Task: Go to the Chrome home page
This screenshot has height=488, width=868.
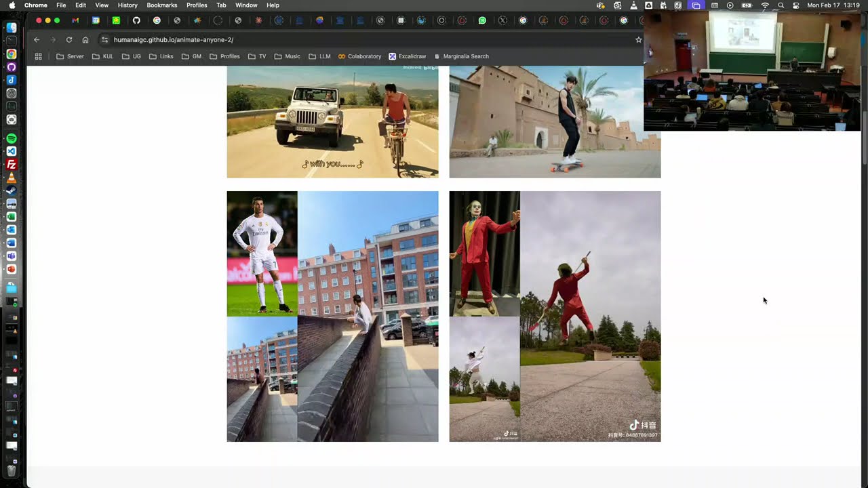Action: [x=85, y=40]
